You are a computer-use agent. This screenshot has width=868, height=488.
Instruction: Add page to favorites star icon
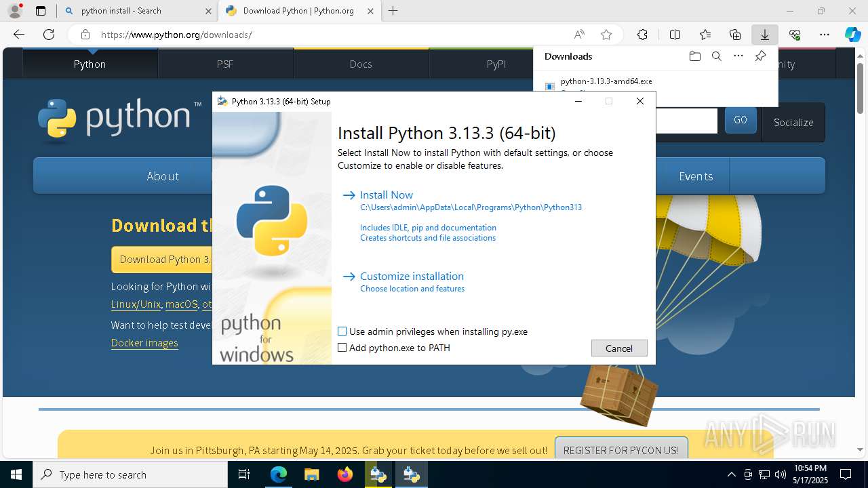606,35
